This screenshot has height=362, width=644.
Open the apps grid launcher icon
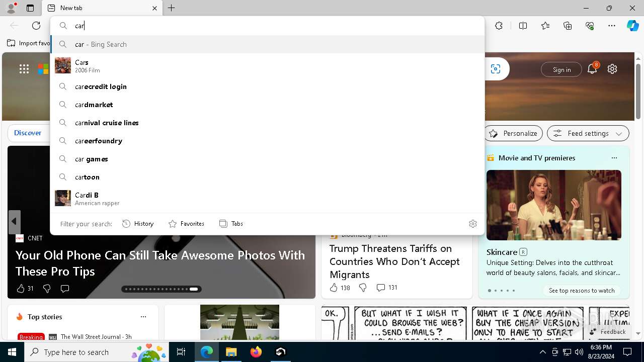[24, 69]
